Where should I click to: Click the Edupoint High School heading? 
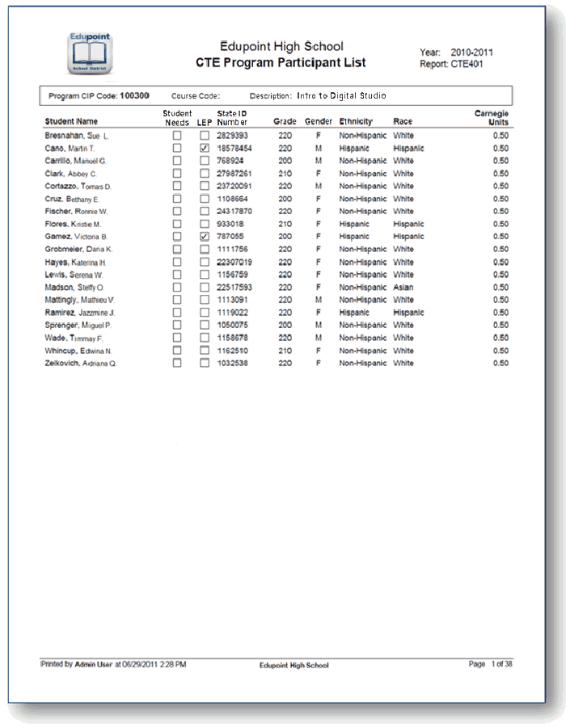click(x=281, y=46)
